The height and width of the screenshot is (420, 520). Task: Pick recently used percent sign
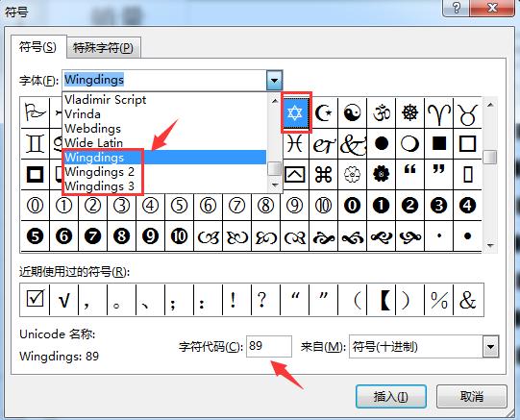coord(438,299)
